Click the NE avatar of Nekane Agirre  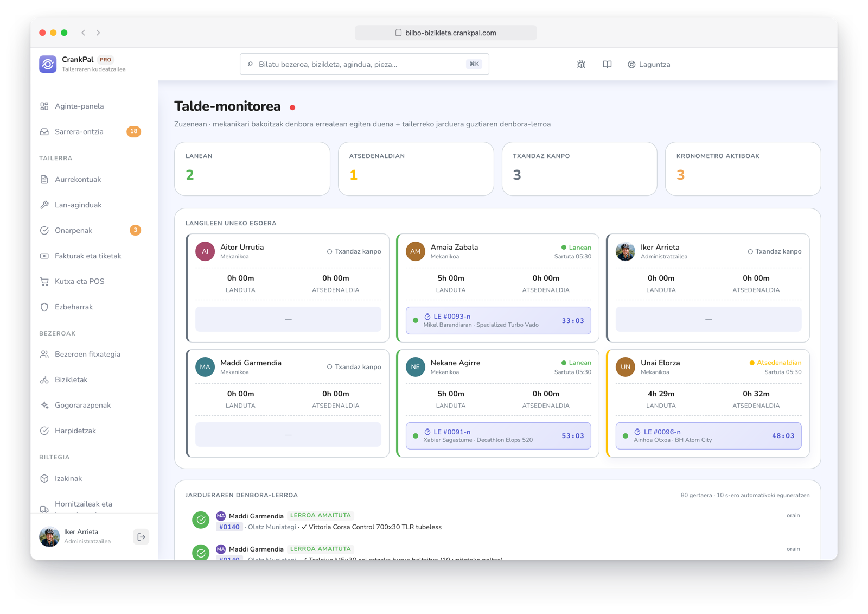point(416,367)
